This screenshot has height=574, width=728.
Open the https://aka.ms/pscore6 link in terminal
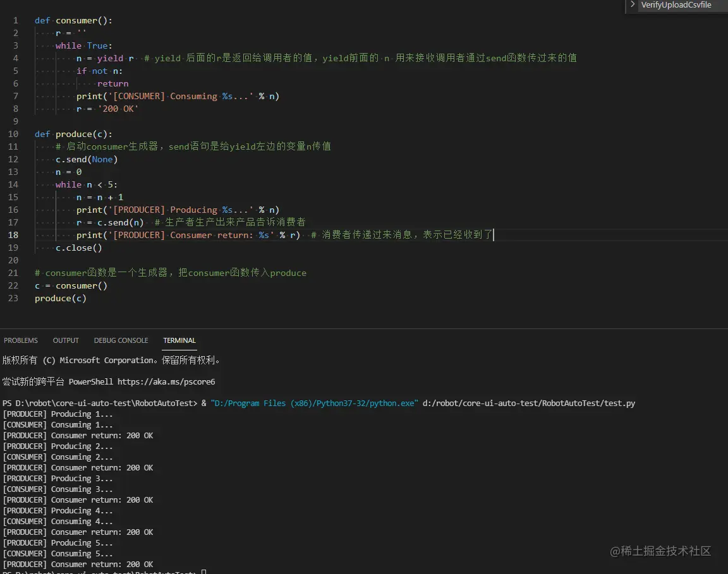coord(166,382)
